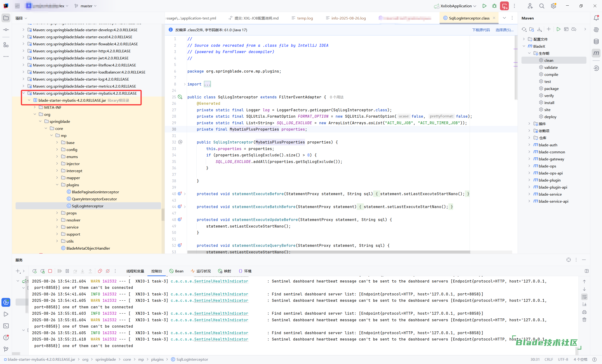Click the CRLF line separator widget
This screenshot has width=602, height=364.
(549, 359)
